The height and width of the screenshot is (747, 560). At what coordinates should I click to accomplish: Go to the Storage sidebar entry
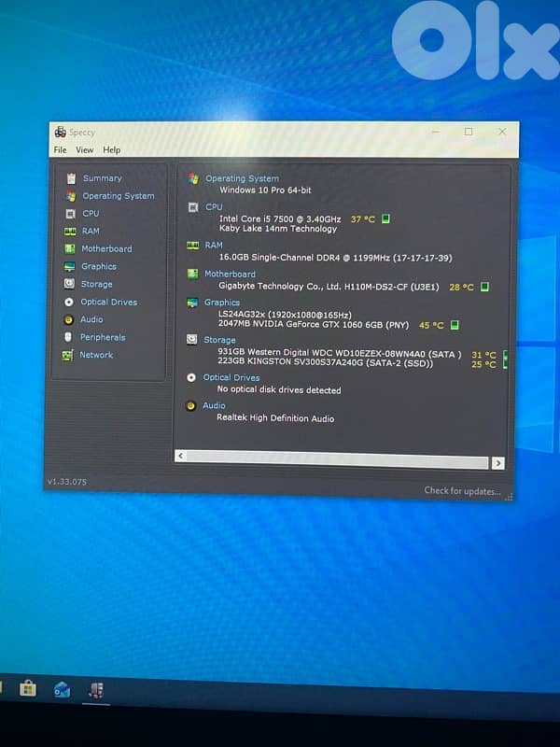[x=97, y=284]
